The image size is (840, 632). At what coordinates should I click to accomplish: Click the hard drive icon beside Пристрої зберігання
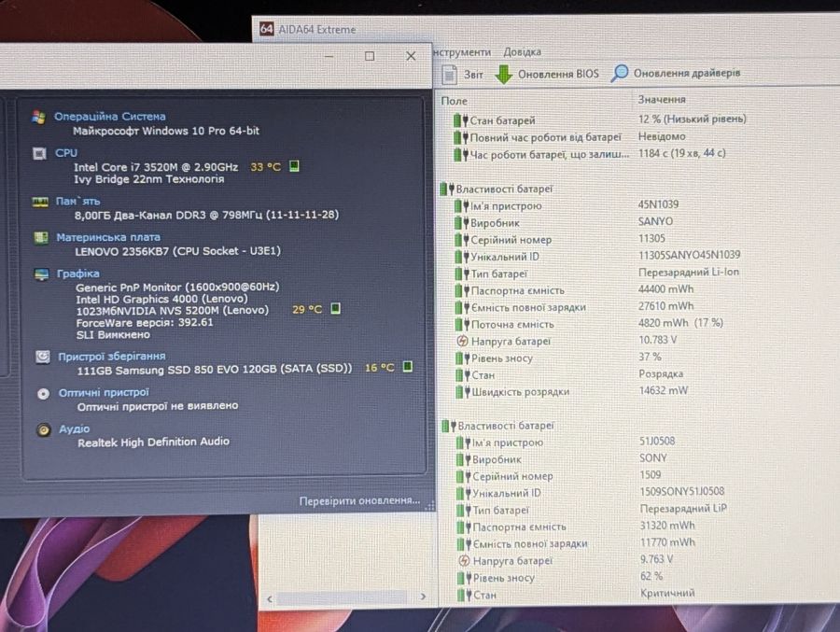point(42,357)
